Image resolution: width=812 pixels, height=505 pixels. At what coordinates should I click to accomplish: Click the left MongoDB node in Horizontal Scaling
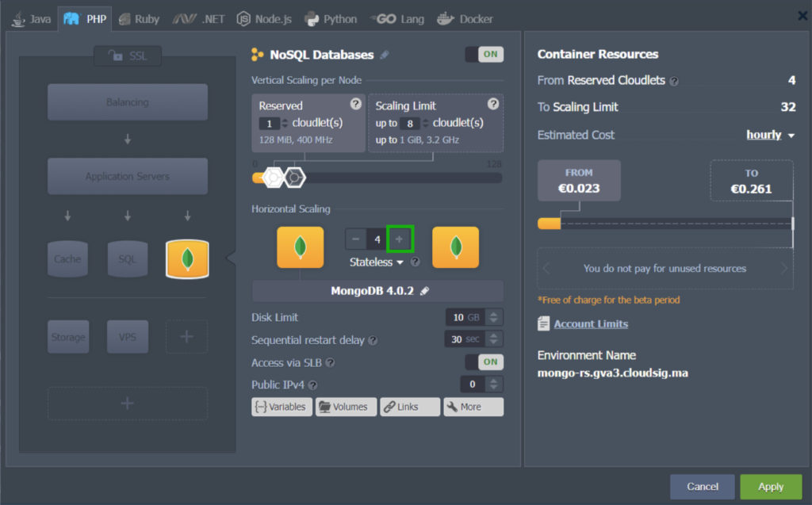tap(301, 247)
